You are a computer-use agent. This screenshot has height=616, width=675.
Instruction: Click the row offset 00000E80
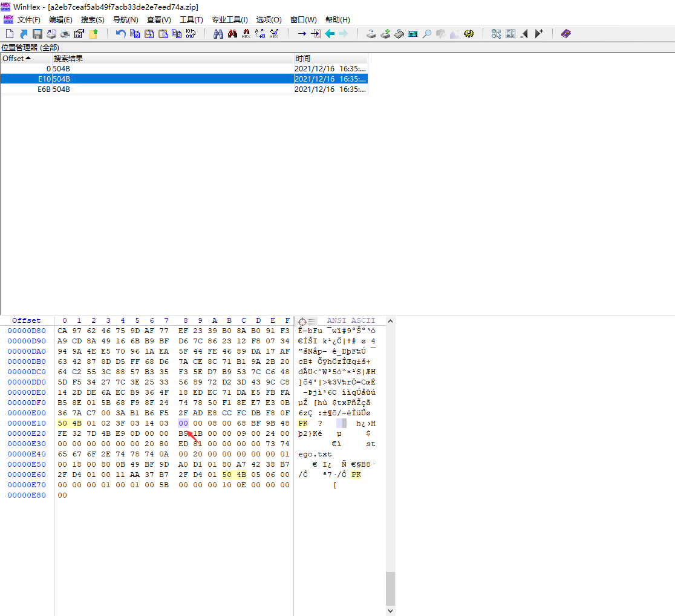click(x=27, y=495)
